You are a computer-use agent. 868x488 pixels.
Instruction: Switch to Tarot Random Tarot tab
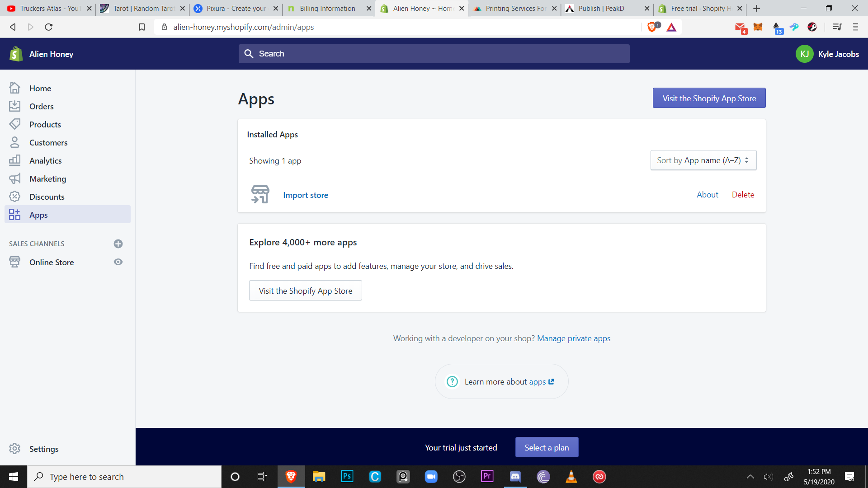(x=142, y=8)
